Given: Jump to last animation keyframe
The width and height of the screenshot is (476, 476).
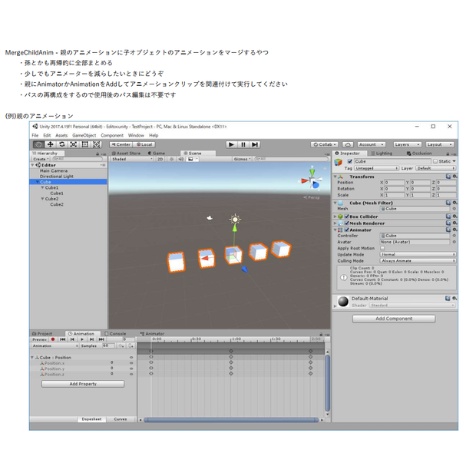Looking at the screenshot, I should pos(101,339).
